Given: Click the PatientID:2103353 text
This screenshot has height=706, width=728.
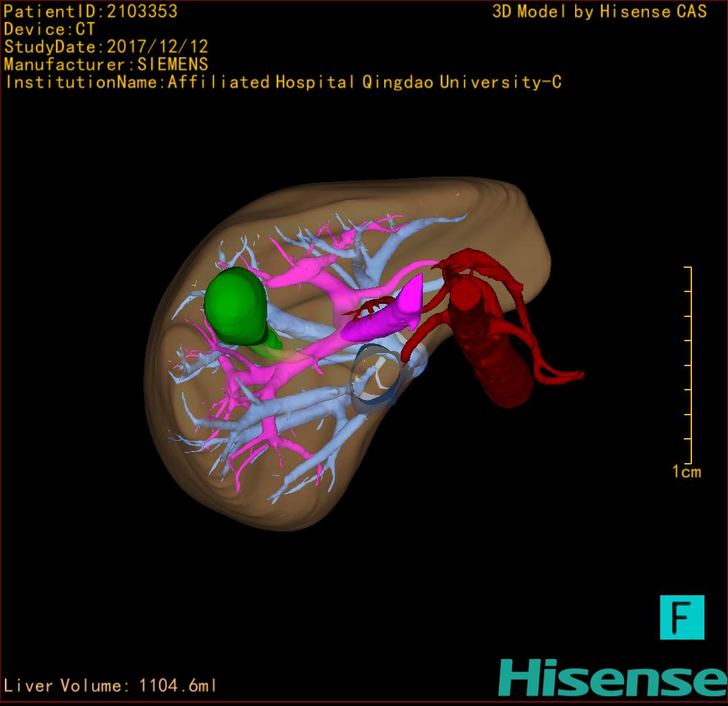Looking at the screenshot, I should [91, 12].
